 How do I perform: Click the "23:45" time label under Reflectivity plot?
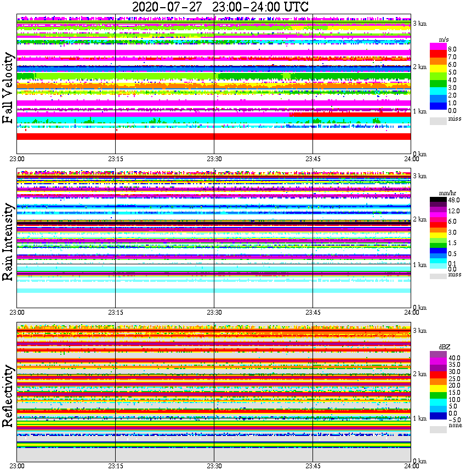click(x=312, y=466)
